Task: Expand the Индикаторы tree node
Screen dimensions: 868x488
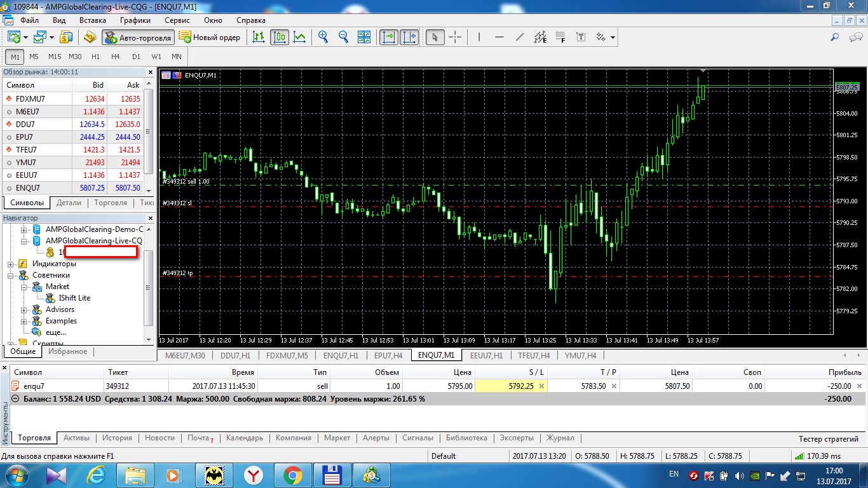Action: click(x=11, y=264)
